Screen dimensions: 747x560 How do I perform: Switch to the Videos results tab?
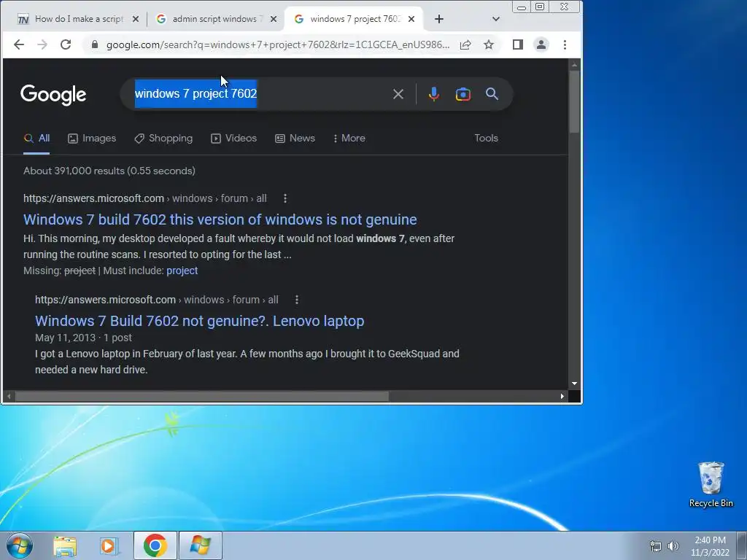point(234,138)
